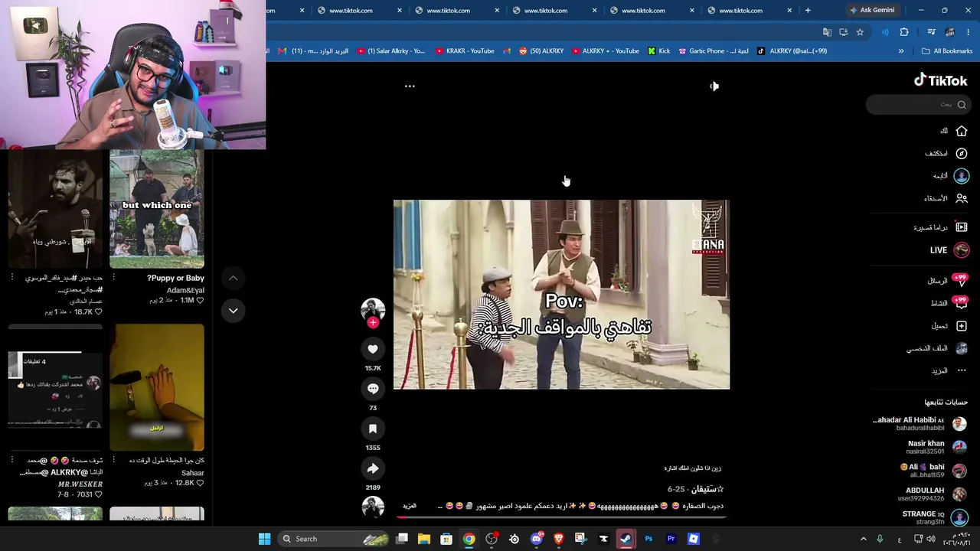980x551 pixels.
Task: Open options for the MR.WESKER video
Action: (x=11, y=460)
